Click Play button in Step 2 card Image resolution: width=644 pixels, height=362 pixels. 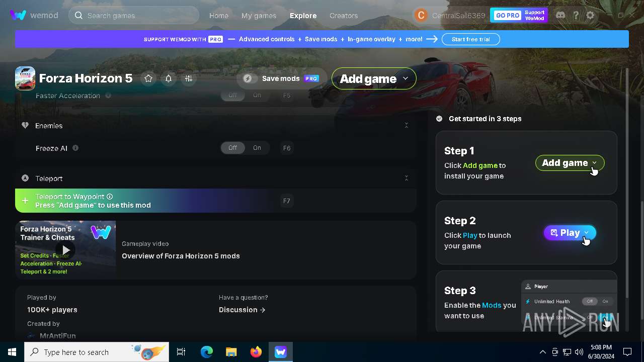(570, 233)
